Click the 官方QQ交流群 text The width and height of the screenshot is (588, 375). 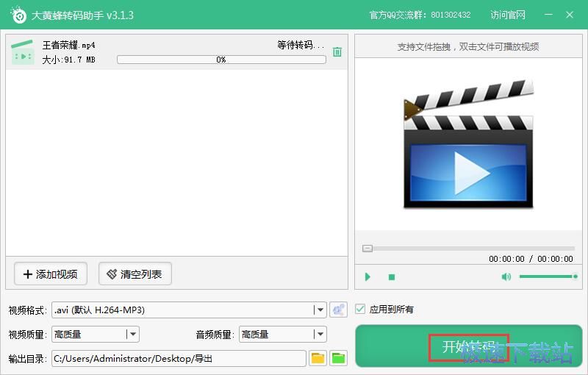point(420,15)
